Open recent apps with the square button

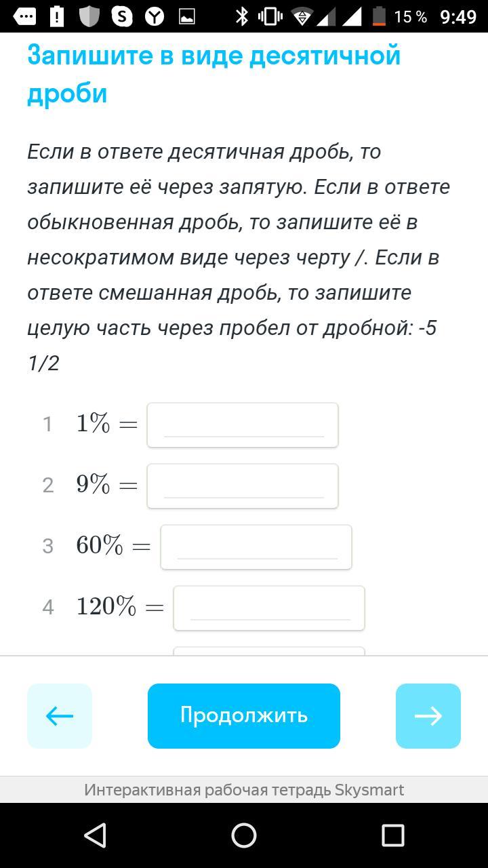(393, 835)
